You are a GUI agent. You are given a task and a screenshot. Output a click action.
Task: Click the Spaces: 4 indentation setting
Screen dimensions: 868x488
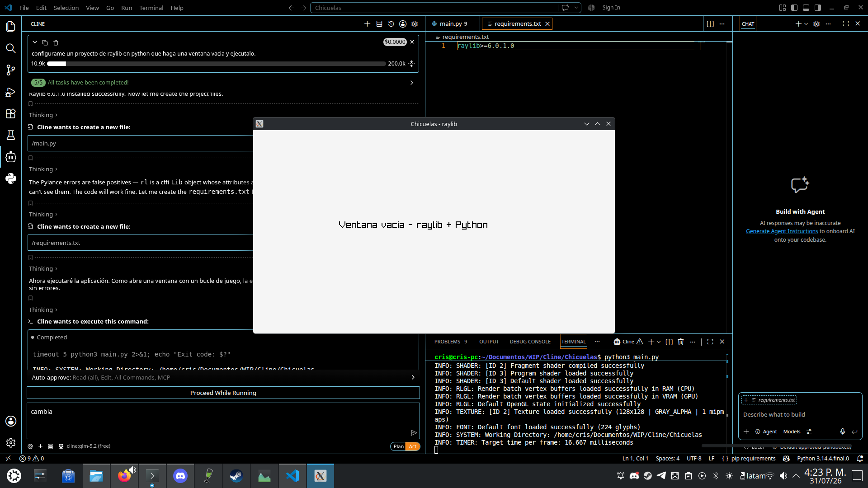coord(668,459)
